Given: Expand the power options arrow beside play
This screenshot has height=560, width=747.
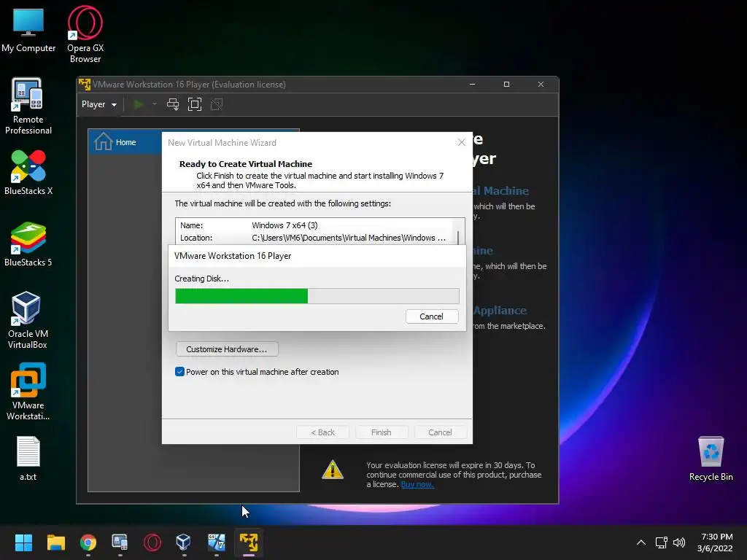Looking at the screenshot, I should point(155,104).
